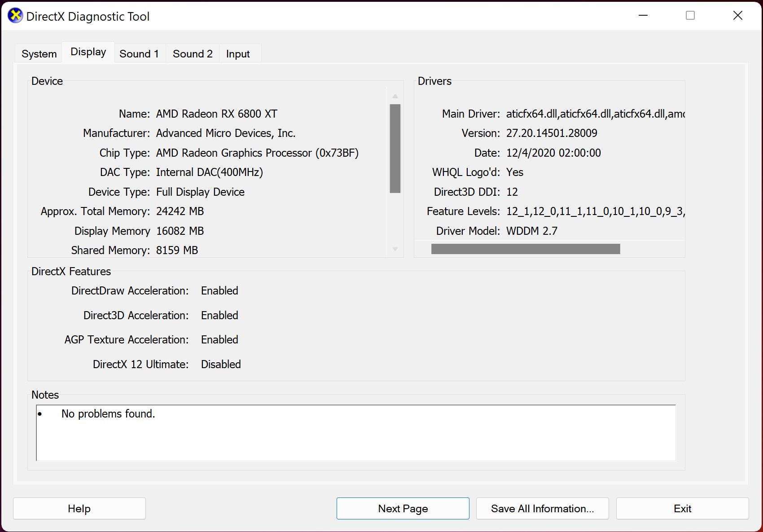Click the Next Page button

point(403,509)
